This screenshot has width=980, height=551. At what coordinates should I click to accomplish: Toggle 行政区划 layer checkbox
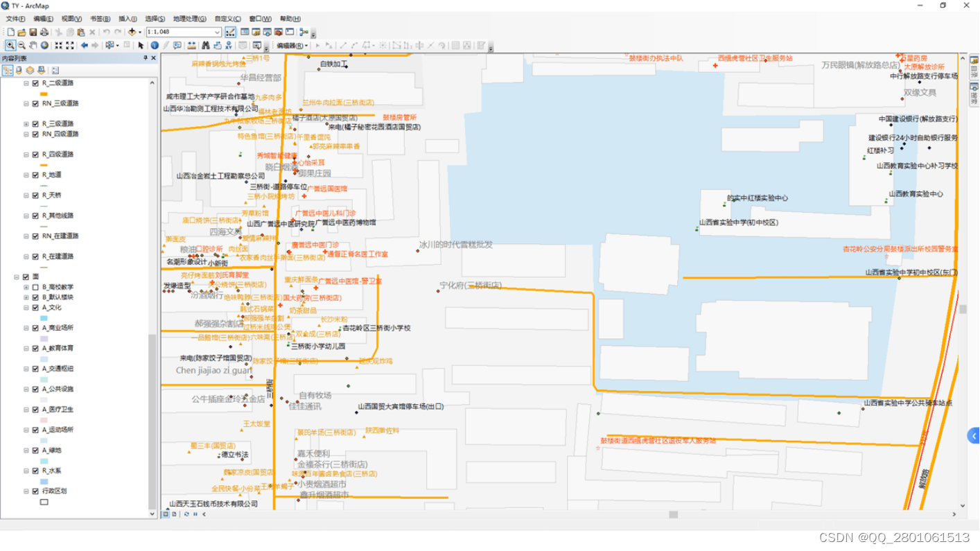35,491
